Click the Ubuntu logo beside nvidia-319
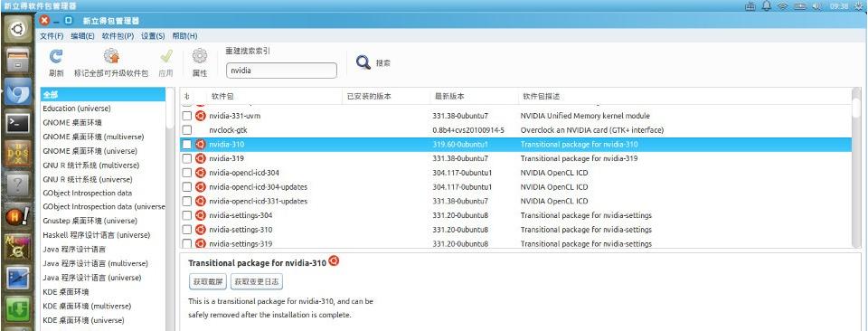The width and height of the screenshot is (868, 331). (x=201, y=158)
